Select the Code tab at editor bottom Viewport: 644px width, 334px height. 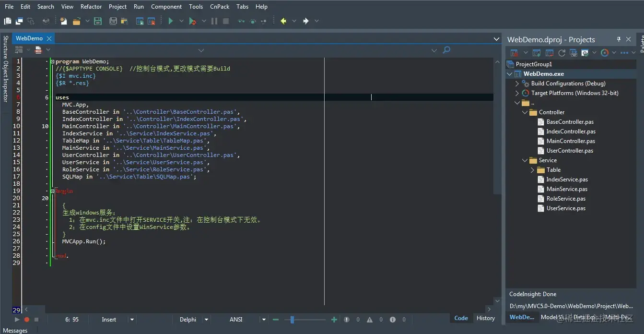[x=461, y=318]
